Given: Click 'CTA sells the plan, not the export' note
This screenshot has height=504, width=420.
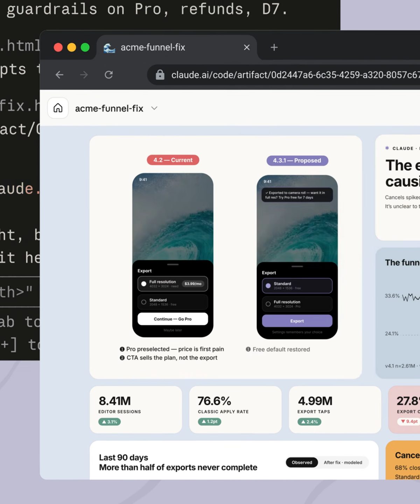Looking at the screenshot, I should click(168, 358).
